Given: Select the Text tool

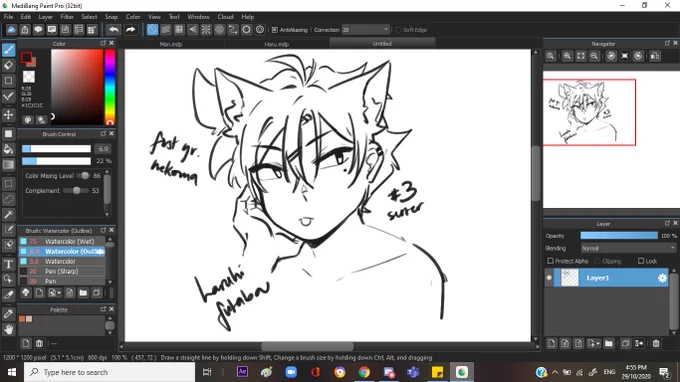Looking at the screenshot, I should point(8,264).
